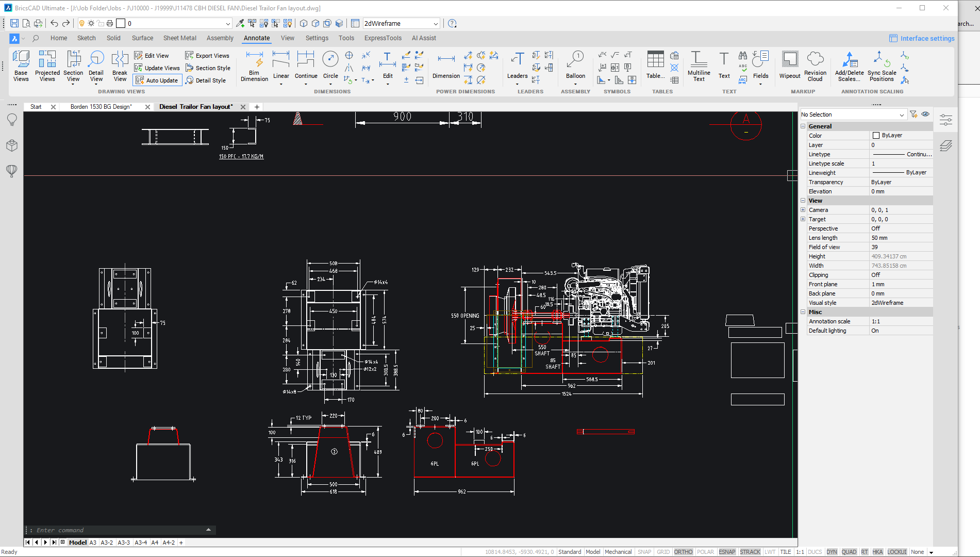The image size is (980, 557).
Task: Toggle ESNAP entity snap
Action: tap(727, 552)
